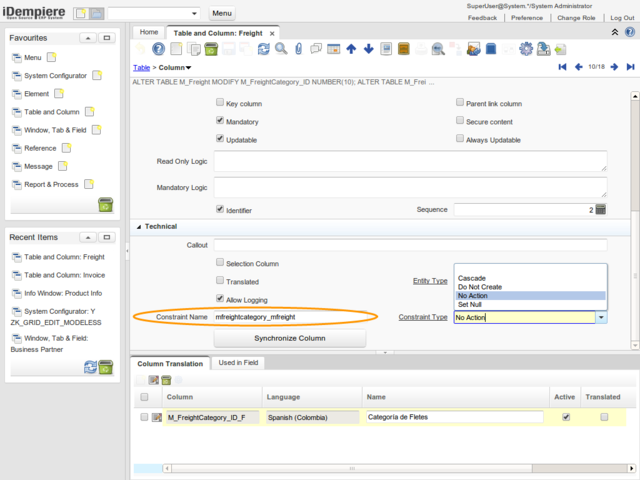Enable the Key column checkbox

[220, 103]
